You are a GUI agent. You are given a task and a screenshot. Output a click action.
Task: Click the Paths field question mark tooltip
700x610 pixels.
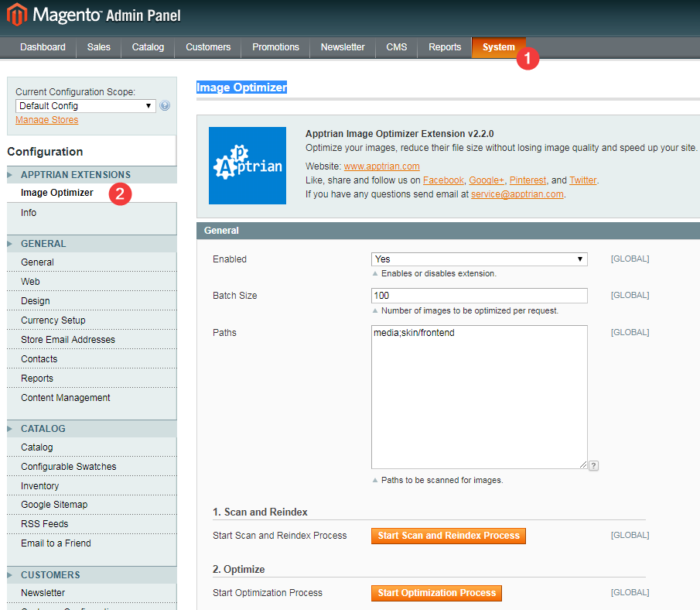coord(593,466)
